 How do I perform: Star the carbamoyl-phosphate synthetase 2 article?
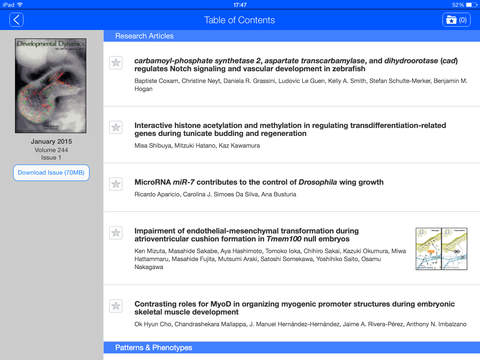(x=116, y=63)
